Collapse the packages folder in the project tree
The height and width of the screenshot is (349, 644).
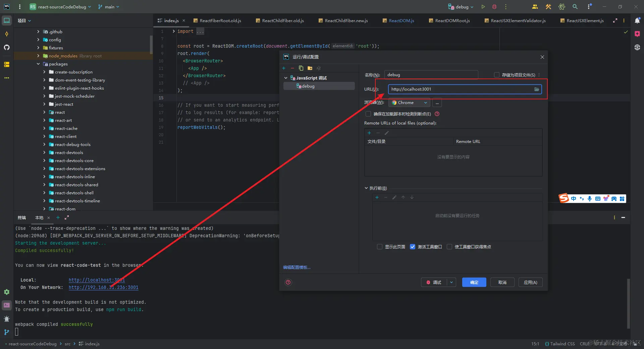tap(38, 64)
